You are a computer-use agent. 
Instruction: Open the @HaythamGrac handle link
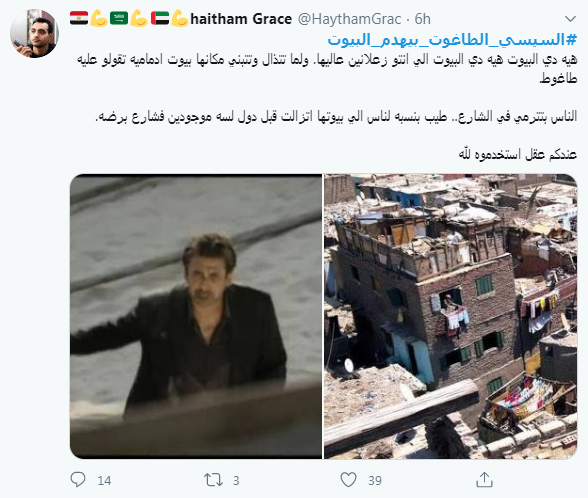(349, 19)
